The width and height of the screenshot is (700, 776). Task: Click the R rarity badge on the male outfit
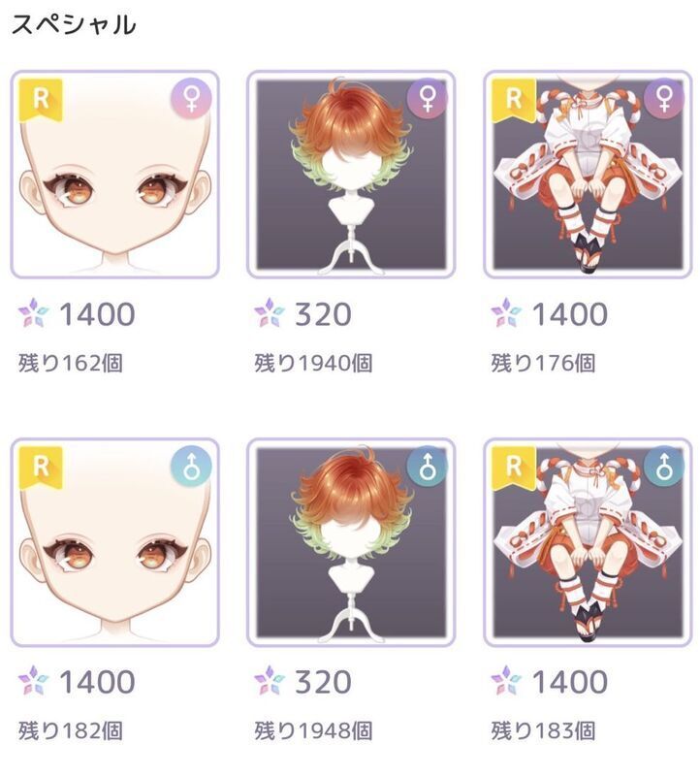514,469
